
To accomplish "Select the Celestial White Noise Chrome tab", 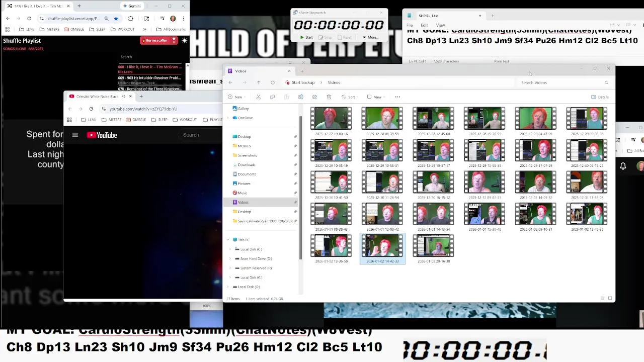I will coord(100,96).
